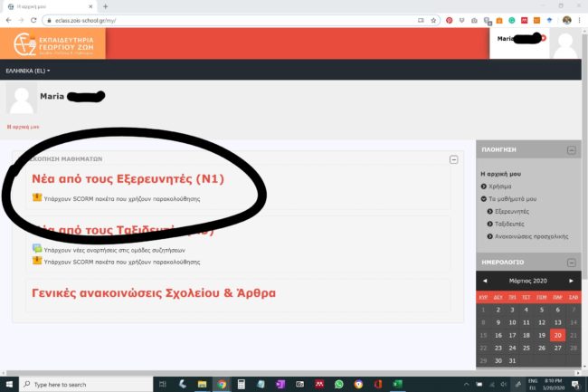This screenshot has height=392, width=588.
Task: Open the calculator from the taskbar
Action: pos(242,384)
